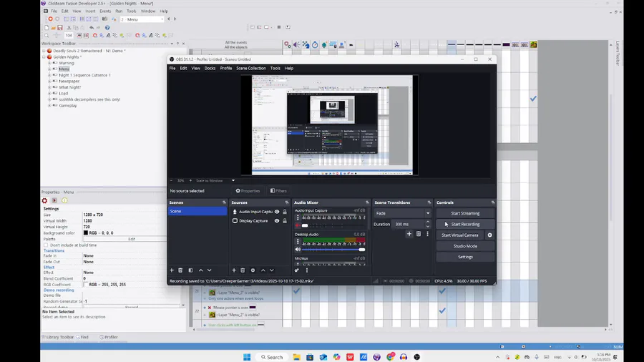Enable Studio Mode button
Viewport: 644px width, 362px height.
click(x=465, y=246)
